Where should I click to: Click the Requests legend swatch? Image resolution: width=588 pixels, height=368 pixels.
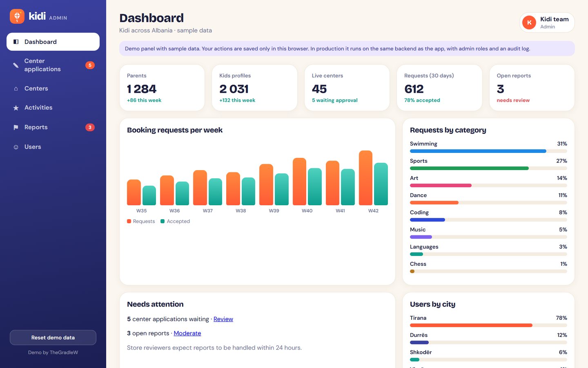129,221
